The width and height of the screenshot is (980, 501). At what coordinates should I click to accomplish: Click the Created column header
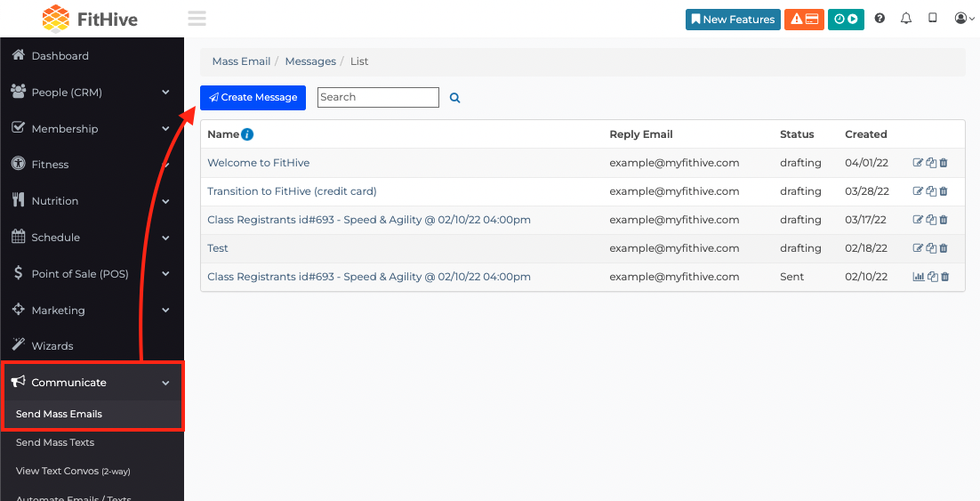point(865,133)
